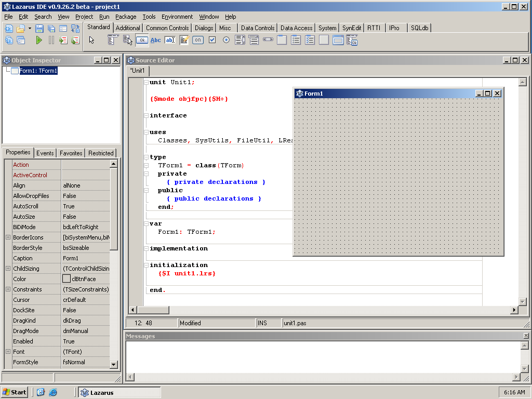Expand the BorderIcons property
The width and height of the screenshot is (532, 399).
tap(8, 237)
